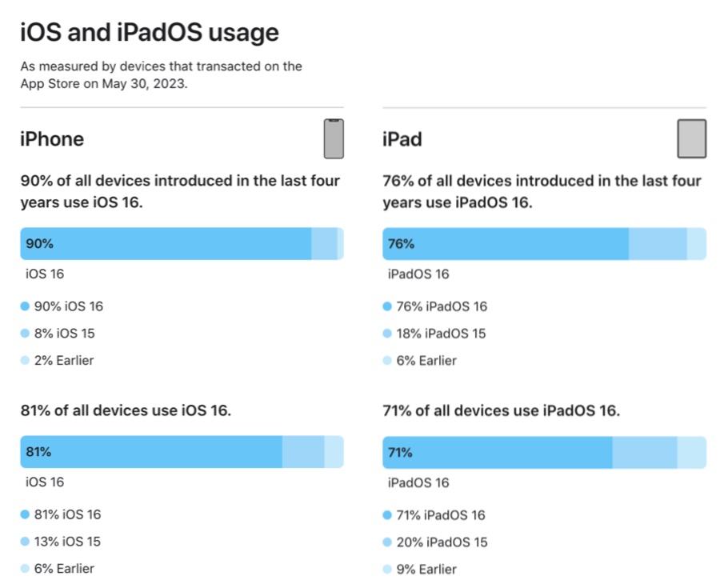Screen dimensions: 720x588
Task: Click the "2% Earlier" legend label
Action: (64, 361)
